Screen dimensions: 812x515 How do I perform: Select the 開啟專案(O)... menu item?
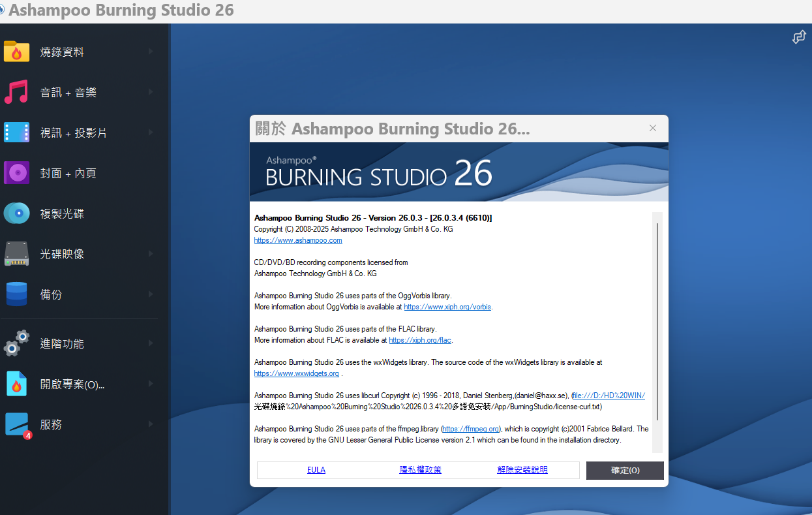[x=80, y=384]
